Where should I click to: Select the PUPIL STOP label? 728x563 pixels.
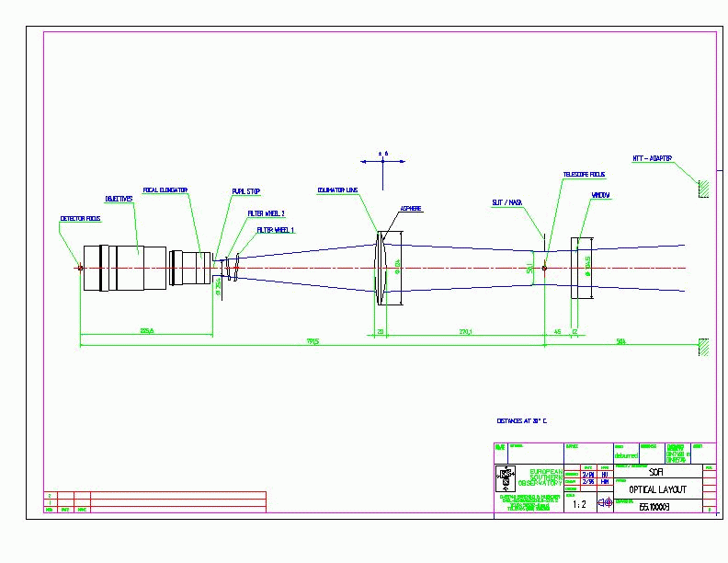point(245,192)
